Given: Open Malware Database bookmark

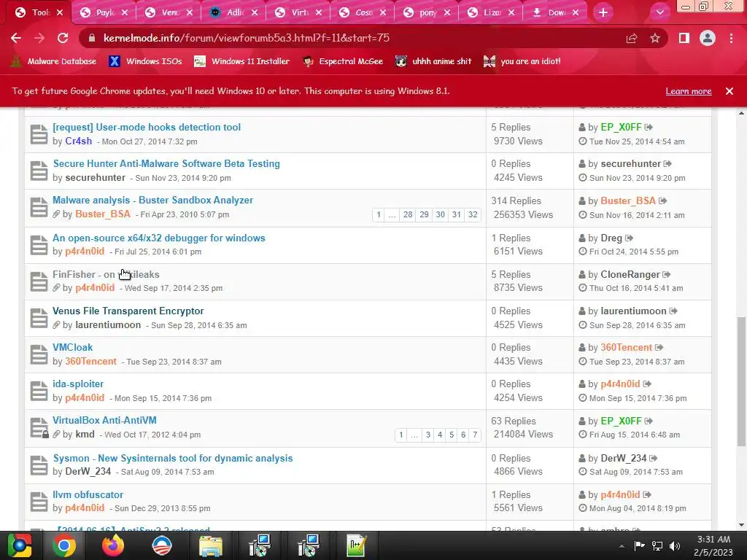Looking at the screenshot, I should tap(53, 61).
